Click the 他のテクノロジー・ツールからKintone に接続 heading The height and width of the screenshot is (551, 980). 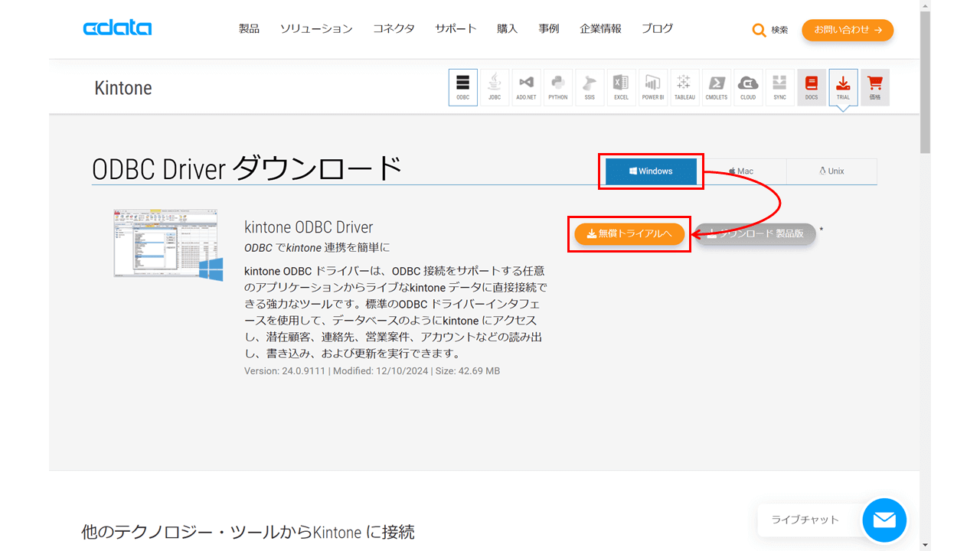[x=248, y=532]
